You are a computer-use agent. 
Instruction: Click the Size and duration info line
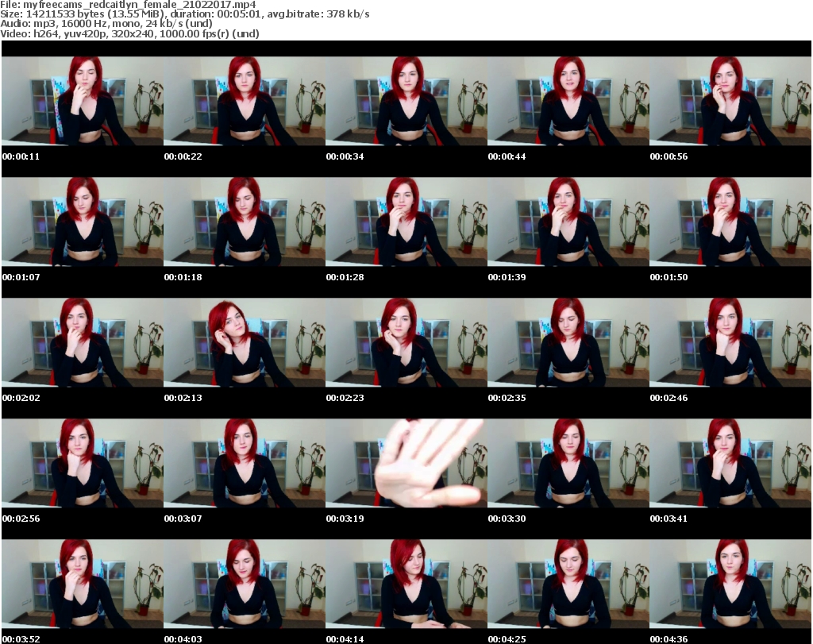(x=185, y=14)
